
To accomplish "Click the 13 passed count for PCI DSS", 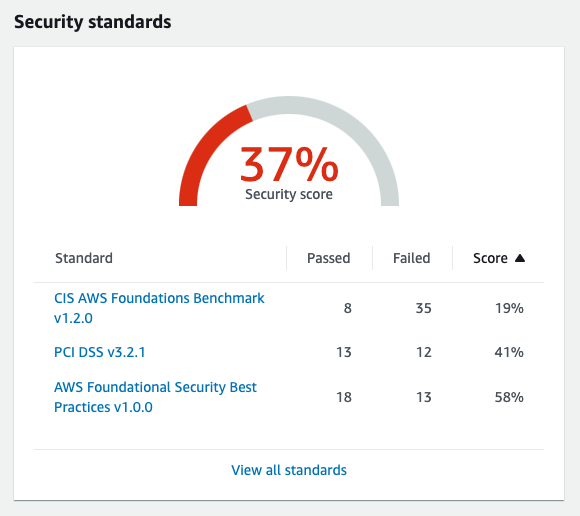I will pyautogui.click(x=344, y=352).
